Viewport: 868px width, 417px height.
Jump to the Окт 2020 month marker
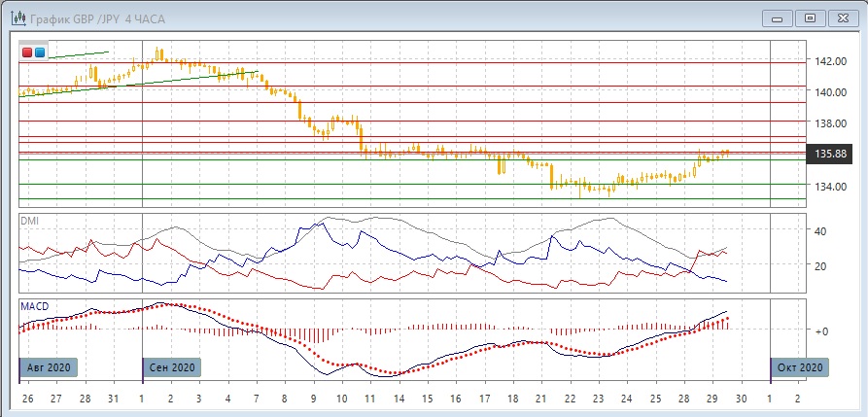point(801,367)
